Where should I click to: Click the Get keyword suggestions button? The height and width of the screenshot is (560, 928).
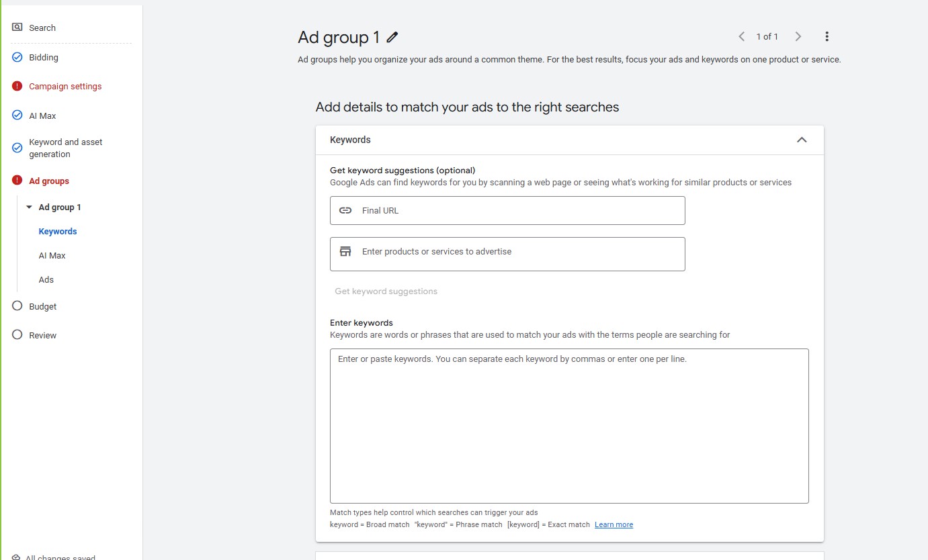386,291
